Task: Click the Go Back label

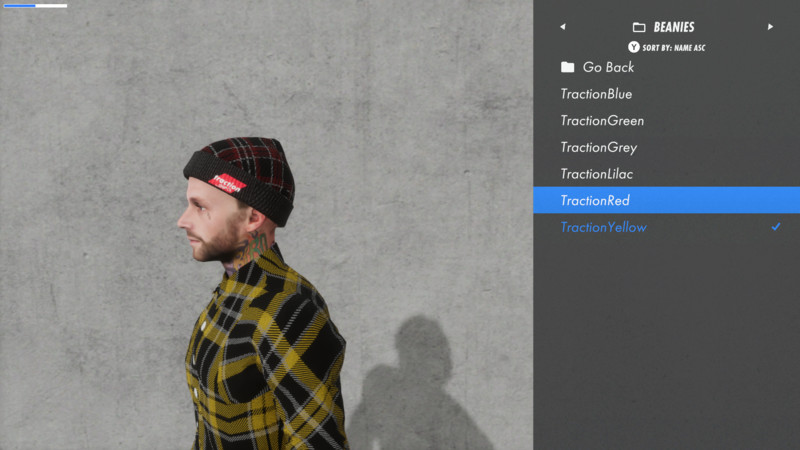Action: pos(608,67)
